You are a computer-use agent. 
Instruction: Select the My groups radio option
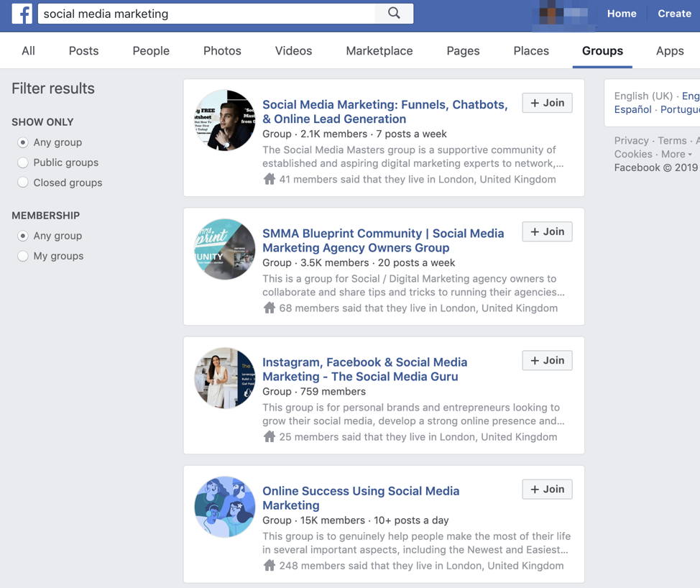click(23, 256)
